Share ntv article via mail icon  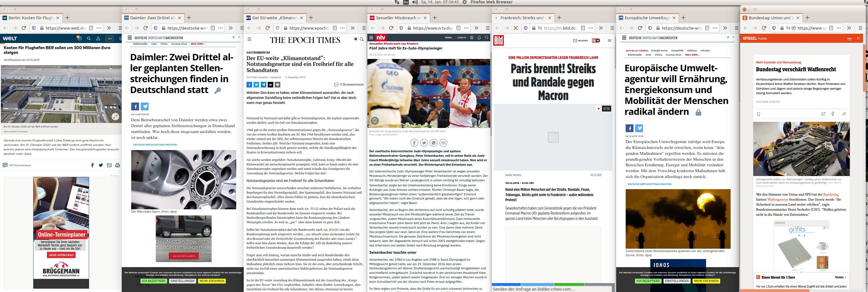pos(443,143)
